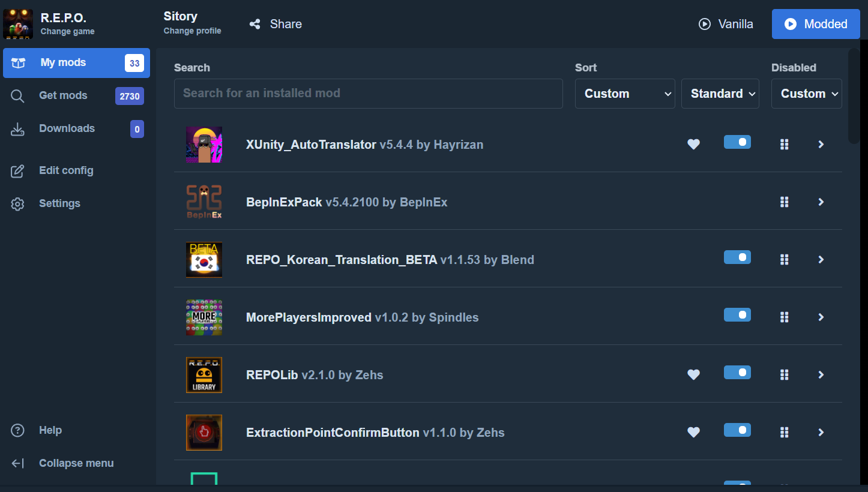The image size is (868, 492).
Task: Open the Settings menu item
Action: (x=76, y=204)
